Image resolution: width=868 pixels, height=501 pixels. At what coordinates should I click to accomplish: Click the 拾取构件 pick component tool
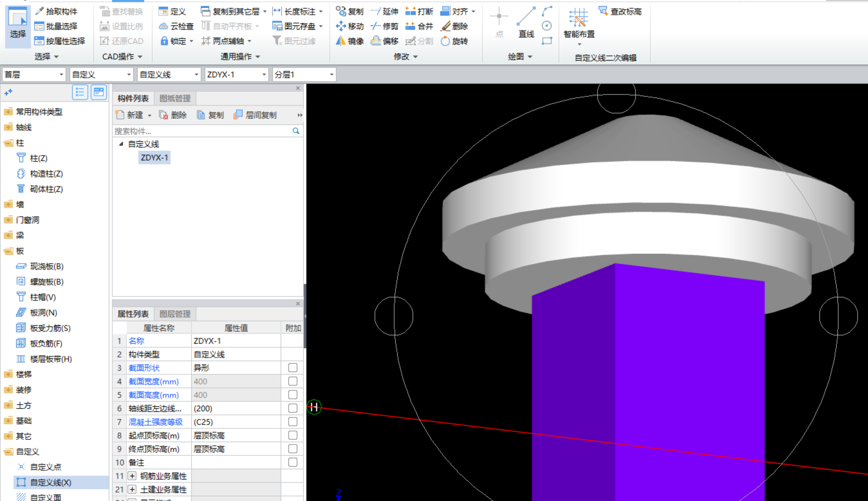point(56,11)
